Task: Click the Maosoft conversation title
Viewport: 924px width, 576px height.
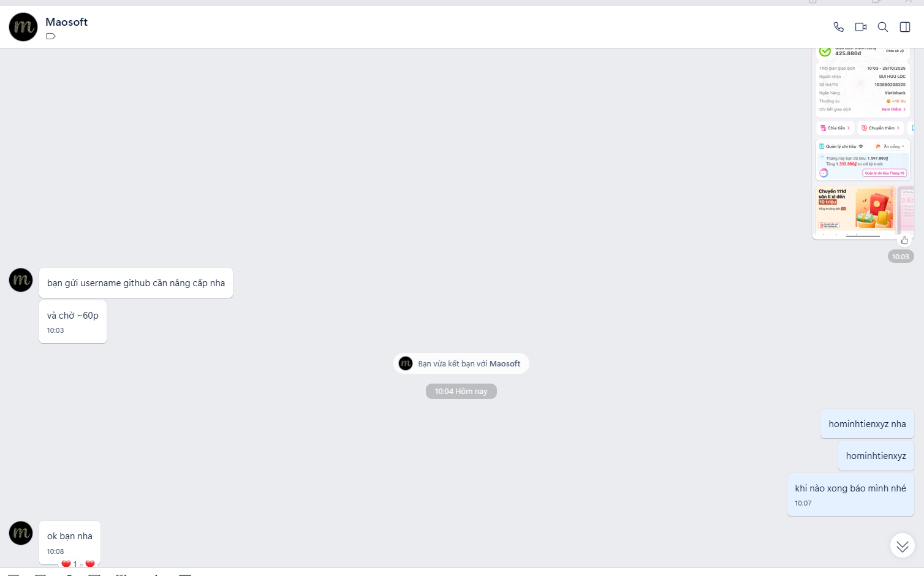Action: [x=66, y=21]
